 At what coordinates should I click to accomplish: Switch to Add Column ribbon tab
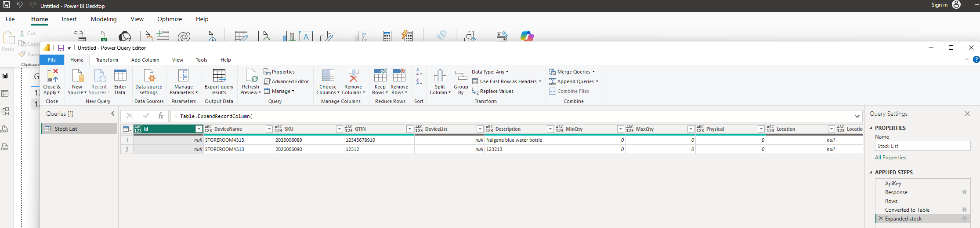(x=145, y=60)
